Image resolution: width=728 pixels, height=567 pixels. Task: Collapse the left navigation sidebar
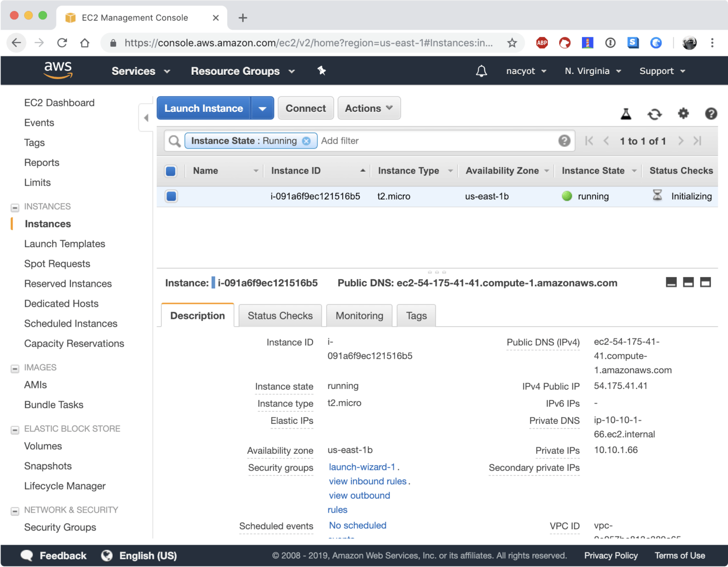coord(146,117)
